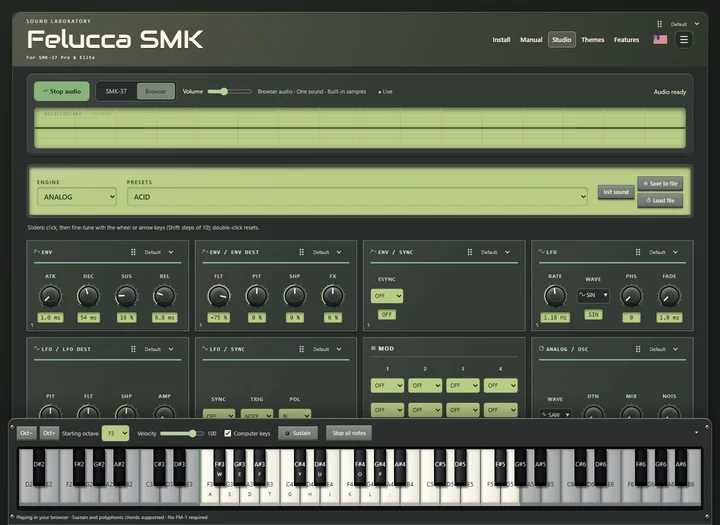Expand the Default dropdown in the page header
Viewport: 720px width, 525px height.
pos(685,24)
